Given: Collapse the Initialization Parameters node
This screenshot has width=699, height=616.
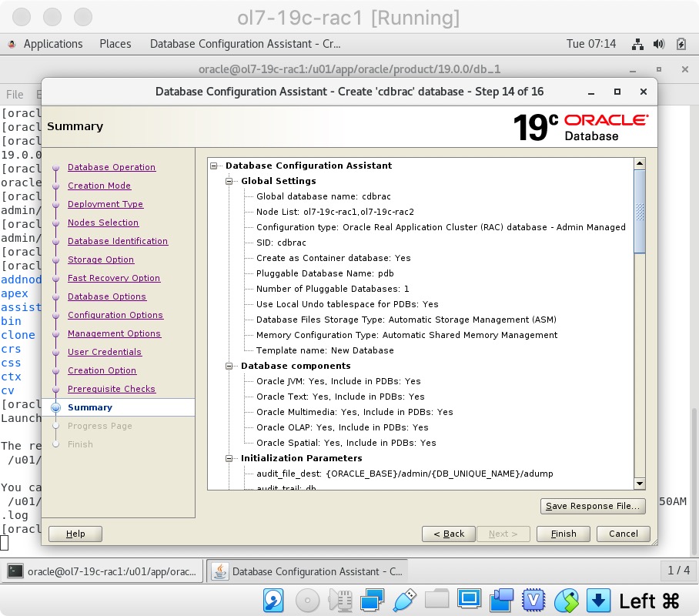Looking at the screenshot, I should click(229, 459).
